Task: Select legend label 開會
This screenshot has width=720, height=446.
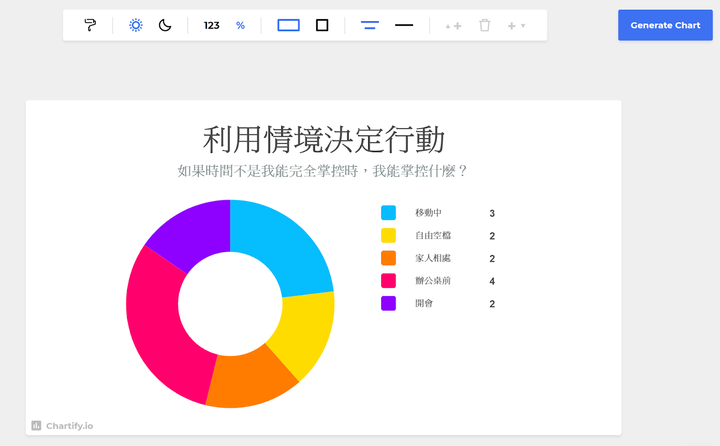Action: click(424, 303)
